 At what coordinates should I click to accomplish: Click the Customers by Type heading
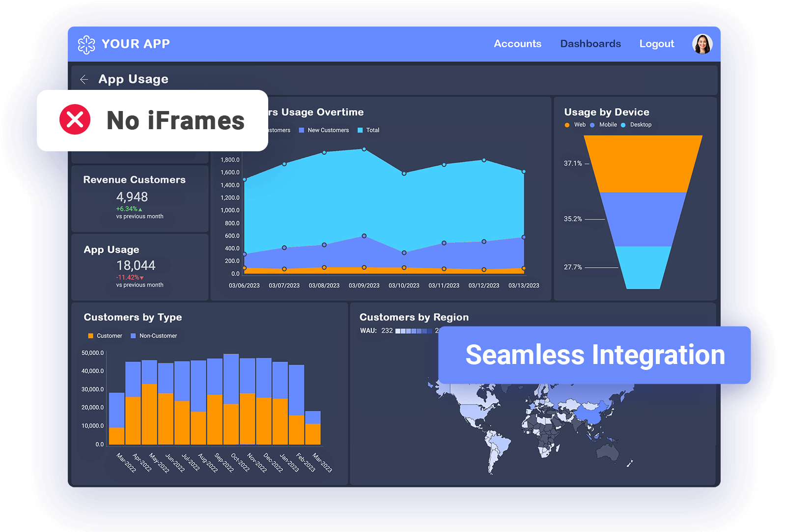click(x=133, y=317)
